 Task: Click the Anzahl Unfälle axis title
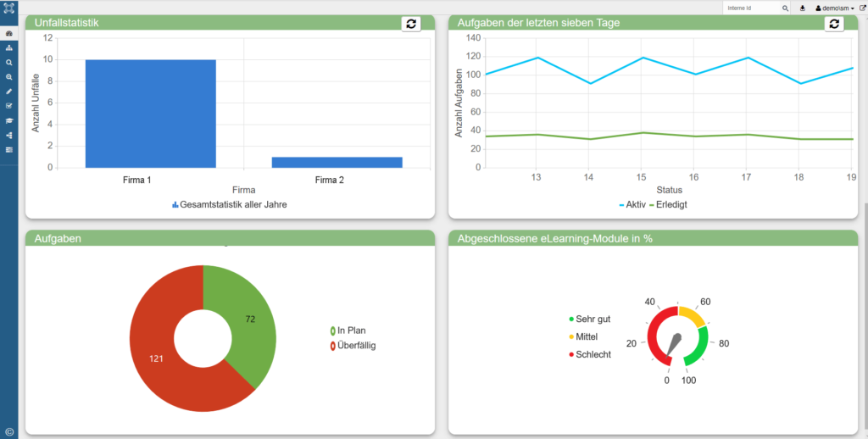coord(36,103)
